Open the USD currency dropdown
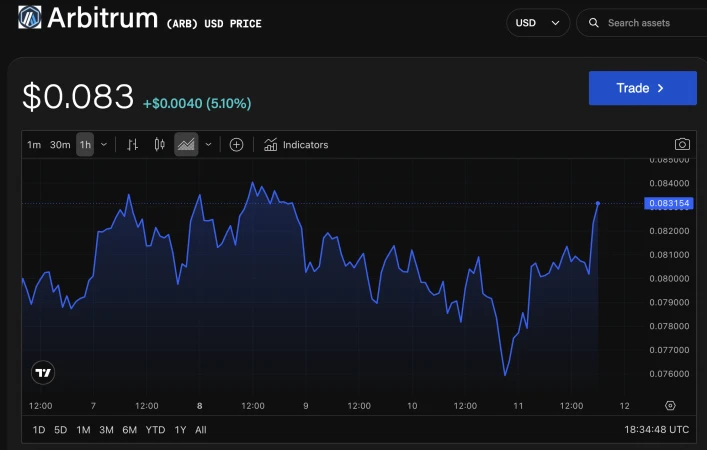 pos(538,23)
